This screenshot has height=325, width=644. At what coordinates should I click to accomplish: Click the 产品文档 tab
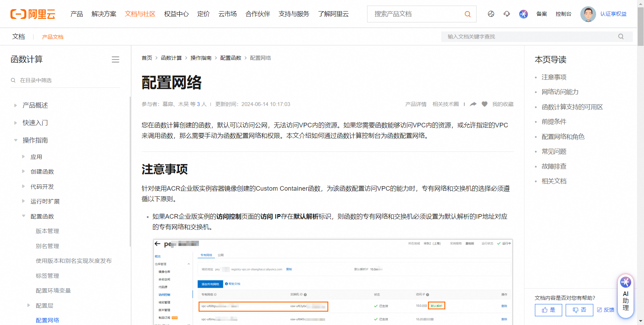[x=53, y=37]
